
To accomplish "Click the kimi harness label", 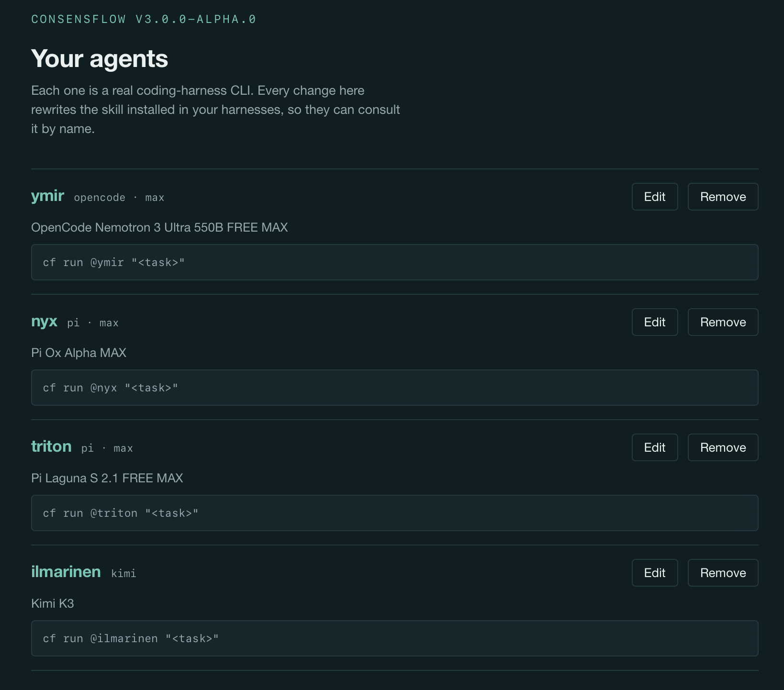I will click(123, 573).
